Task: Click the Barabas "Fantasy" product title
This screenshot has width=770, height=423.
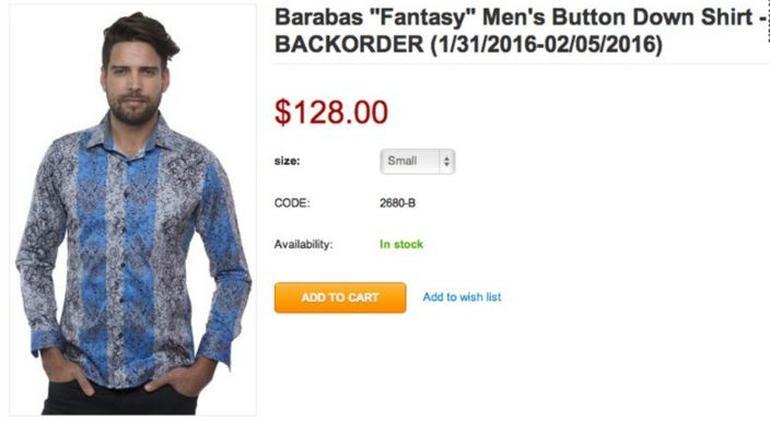Action: (520, 17)
